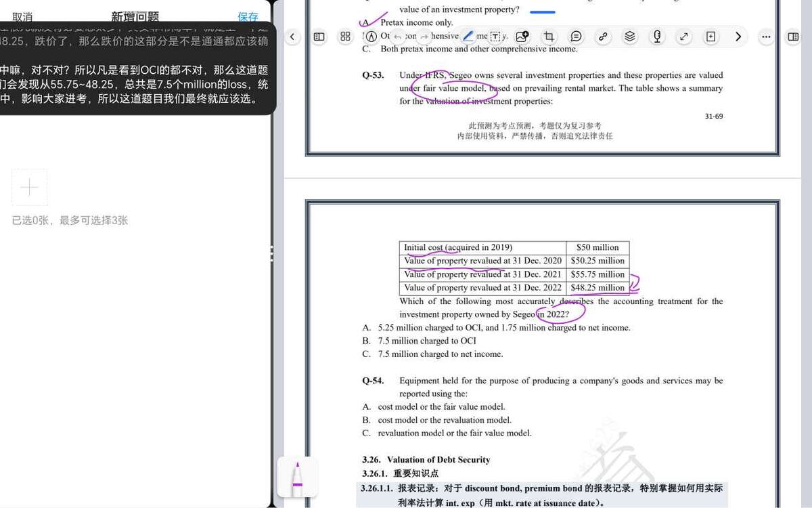
Task: Tap the purple pen quick-tool thumbnail
Action: click(x=297, y=477)
